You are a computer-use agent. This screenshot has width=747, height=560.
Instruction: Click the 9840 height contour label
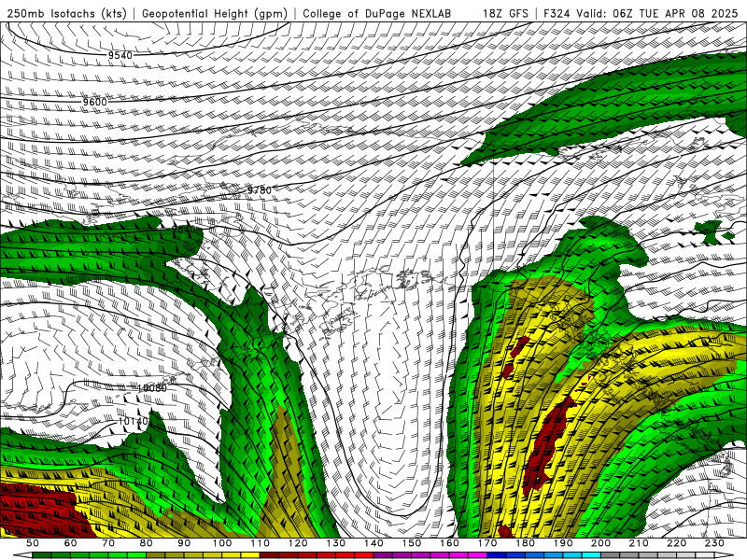(x=183, y=229)
